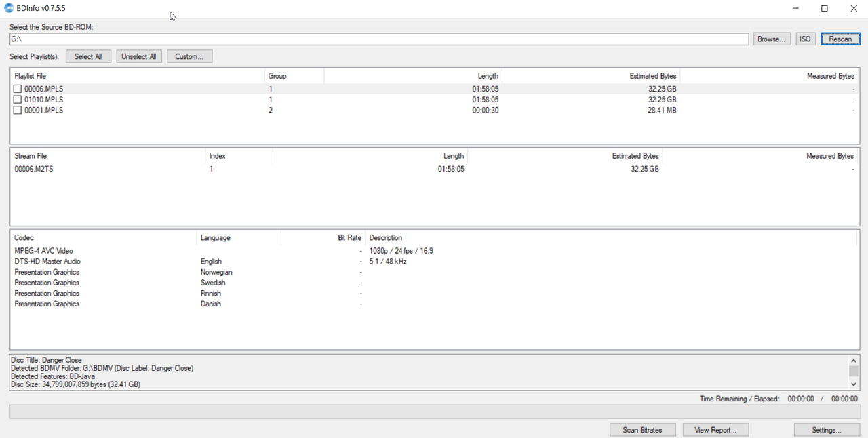Click the Bit Rate column header
This screenshot has width=868, height=438.
click(x=323, y=238)
